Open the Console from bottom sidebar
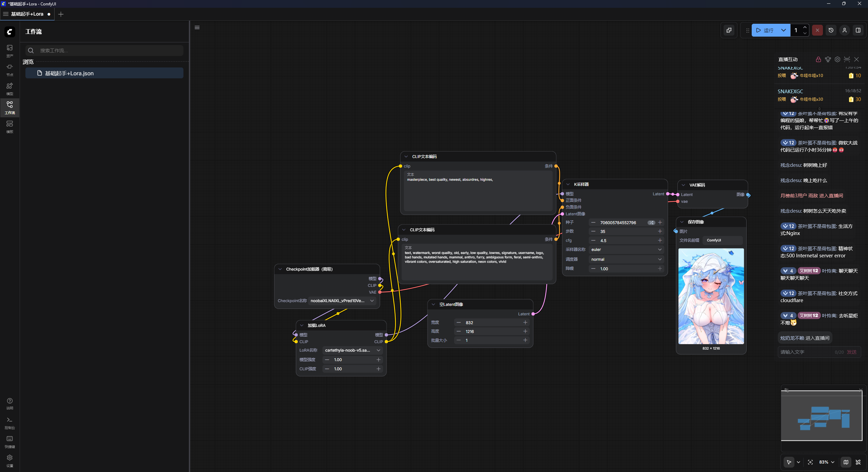Viewport: 868px width, 472px height. click(9, 422)
